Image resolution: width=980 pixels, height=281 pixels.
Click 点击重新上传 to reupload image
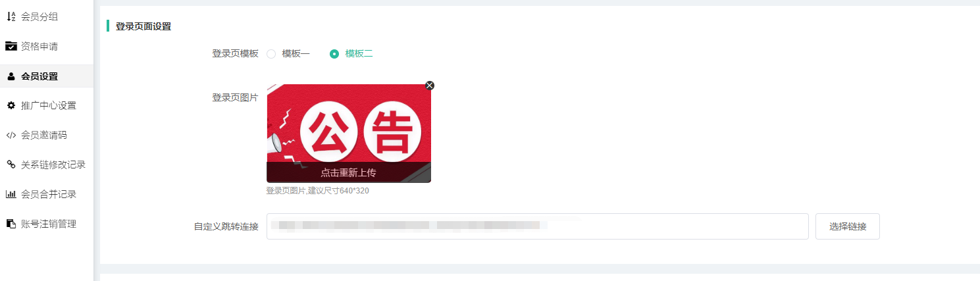(x=349, y=172)
